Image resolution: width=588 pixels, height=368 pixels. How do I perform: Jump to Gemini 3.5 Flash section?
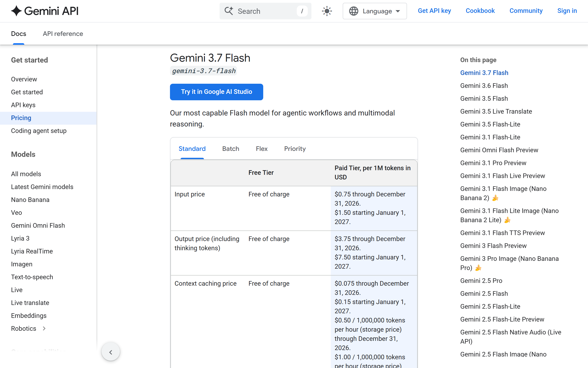[484, 98]
